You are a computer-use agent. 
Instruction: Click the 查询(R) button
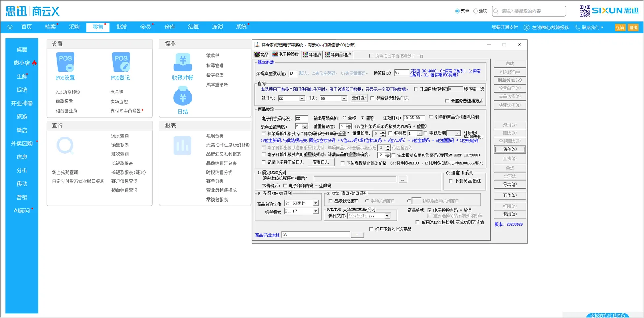[x=359, y=98]
